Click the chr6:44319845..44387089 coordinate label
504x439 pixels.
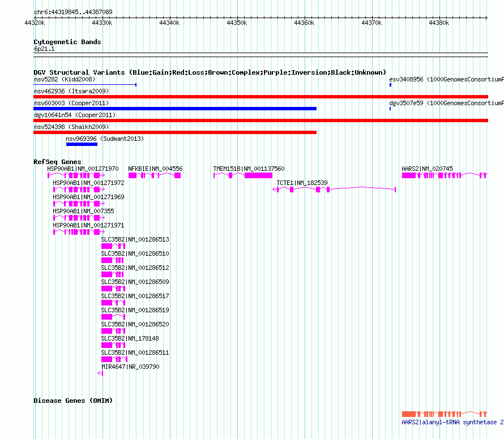click(x=73, y=12)
